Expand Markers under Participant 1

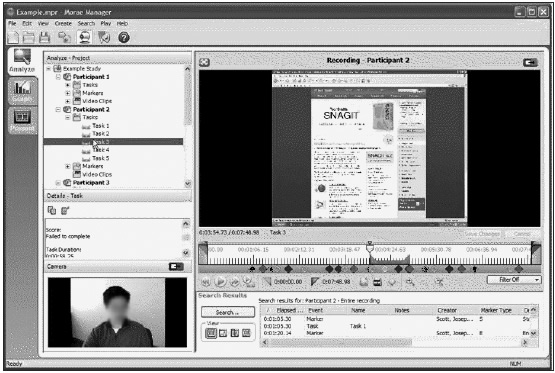coord(68,93)
